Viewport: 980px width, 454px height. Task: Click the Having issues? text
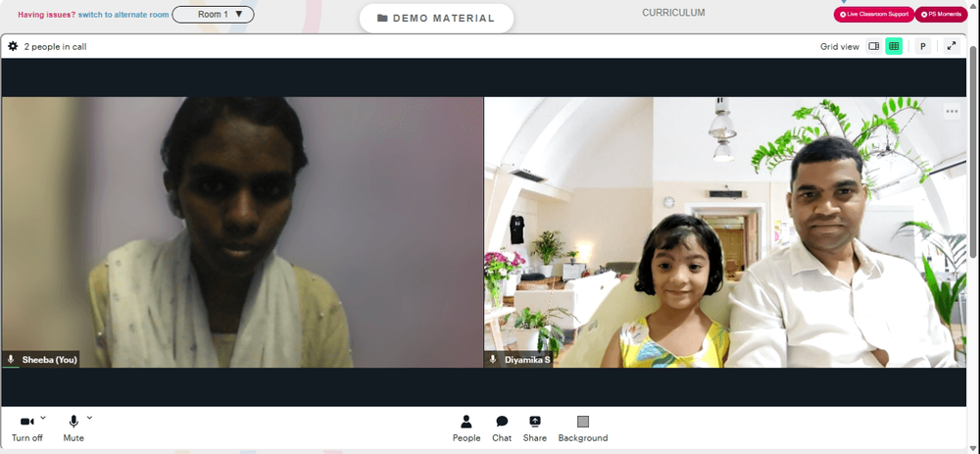pos(47,15)
